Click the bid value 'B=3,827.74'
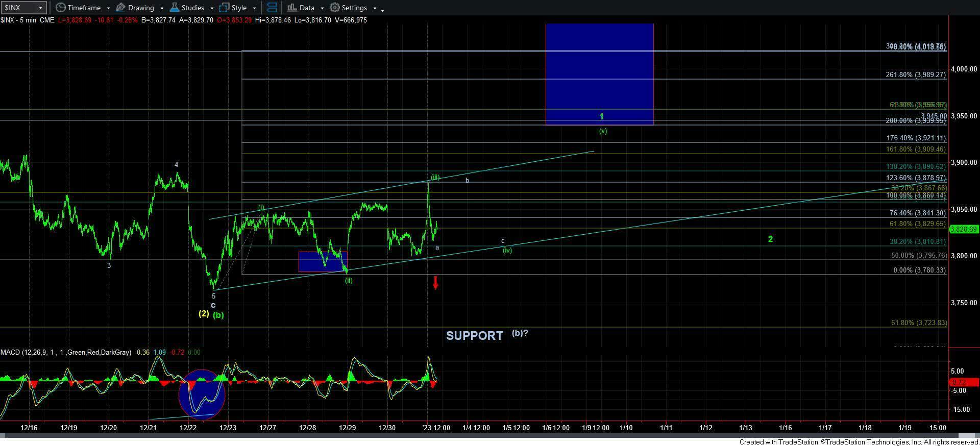The height and width of the screenshot is (446, 980). pyautogui.click(x=159, y=20)
